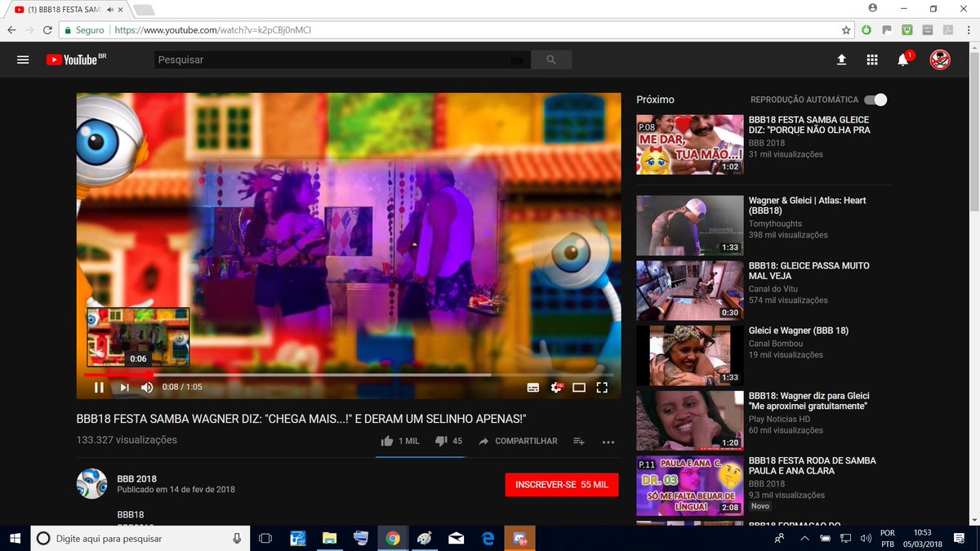The width and height of the screenshot is (980, 551).
Task: Go back in the browser
Action: click(11, 30)
